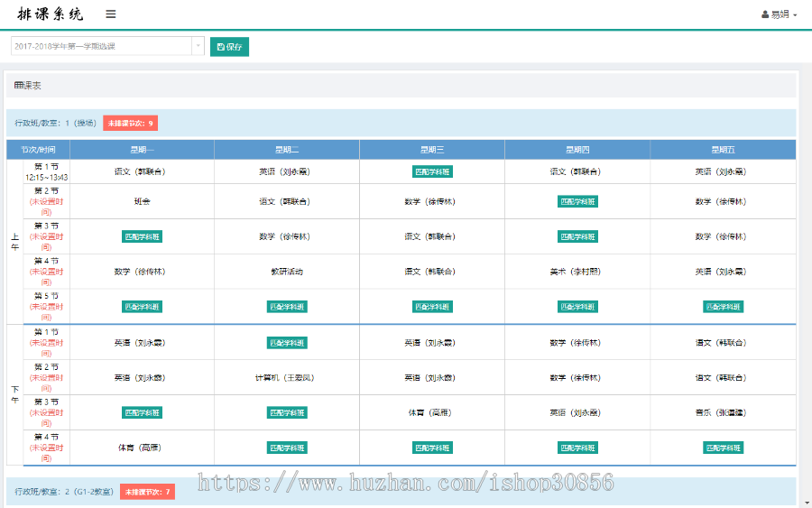Click the user avatar icon beside 易娟
812x508 pixels.
pyautogui.click(x=765, y=14)
